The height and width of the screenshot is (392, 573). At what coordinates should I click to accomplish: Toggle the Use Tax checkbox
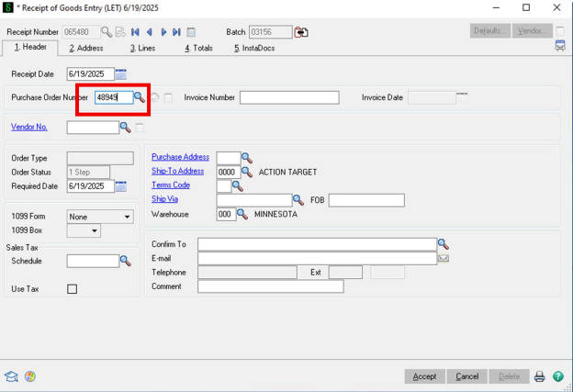tap(73, 289)
